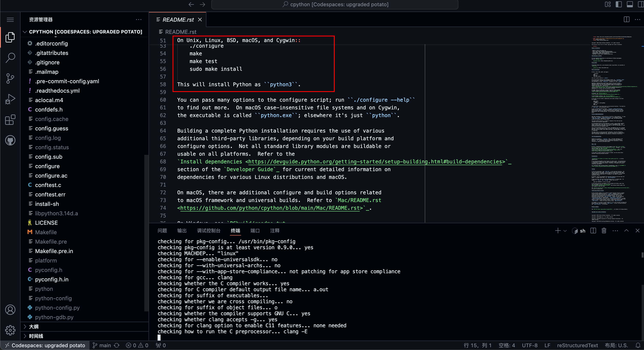Viewport: 644px width, 350px height.
Task: Toggle primary sidebar visibility in title bar
Action: pyautogui.click(x=619, y=5)
